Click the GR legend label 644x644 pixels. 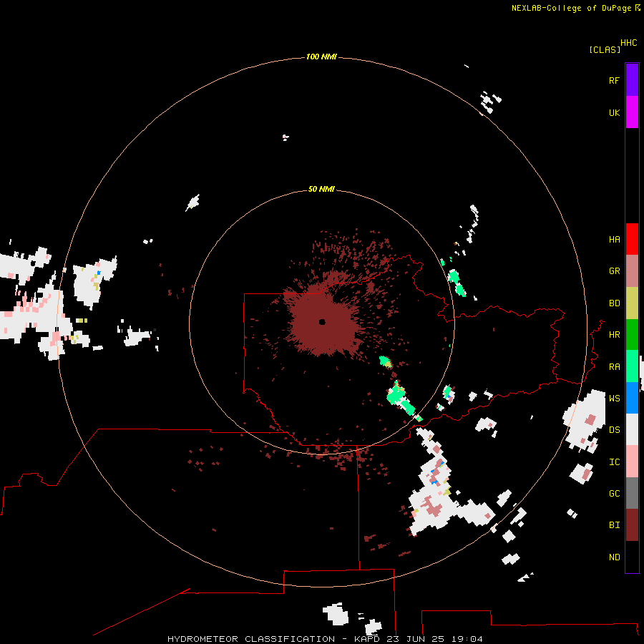614,271
